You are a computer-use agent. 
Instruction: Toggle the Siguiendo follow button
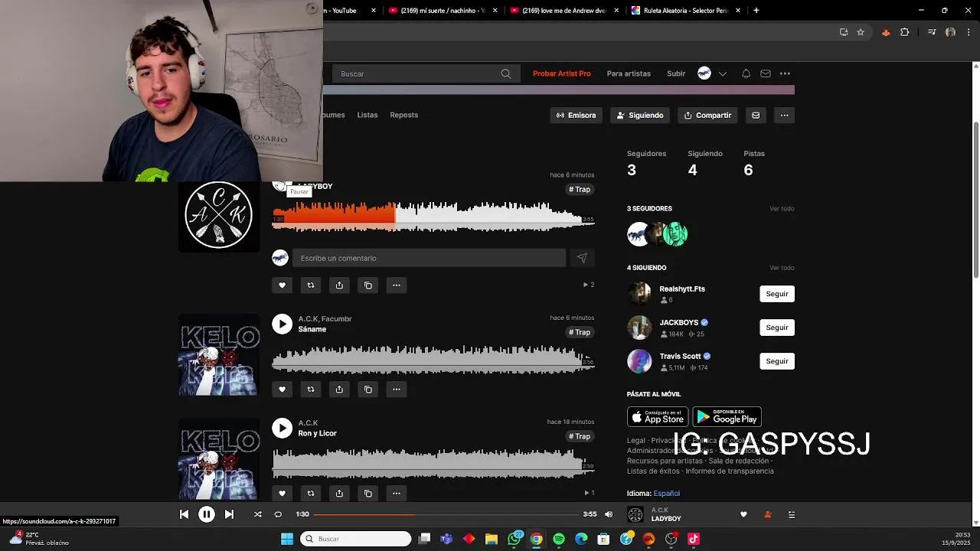point(640,116)
